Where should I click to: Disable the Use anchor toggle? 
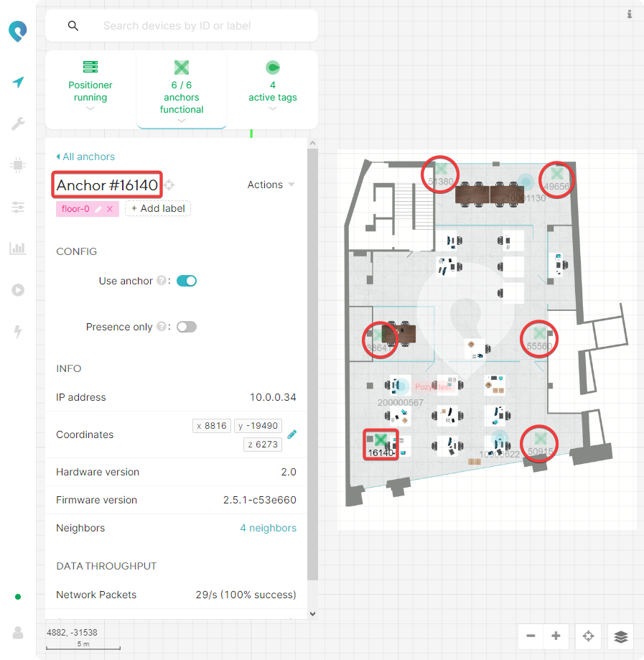(x=187, y=281)
